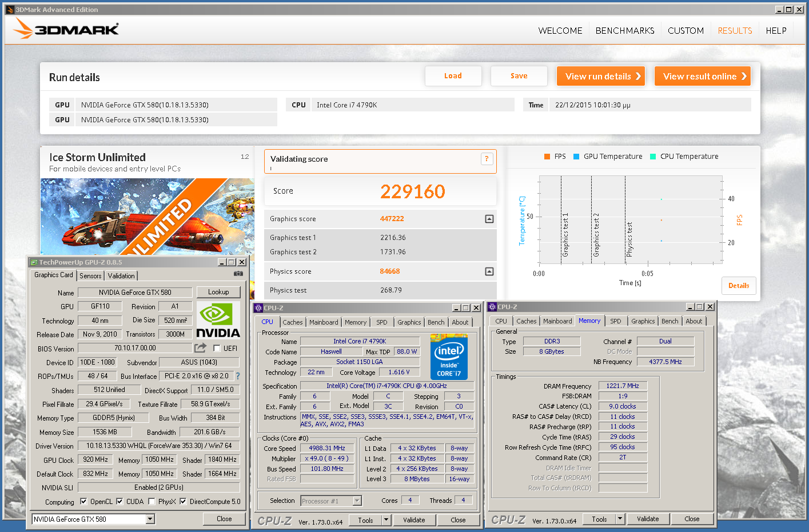Screen dimensions: 809x532
Task: Open the CUSTOM section
Action: click(686, 31)
